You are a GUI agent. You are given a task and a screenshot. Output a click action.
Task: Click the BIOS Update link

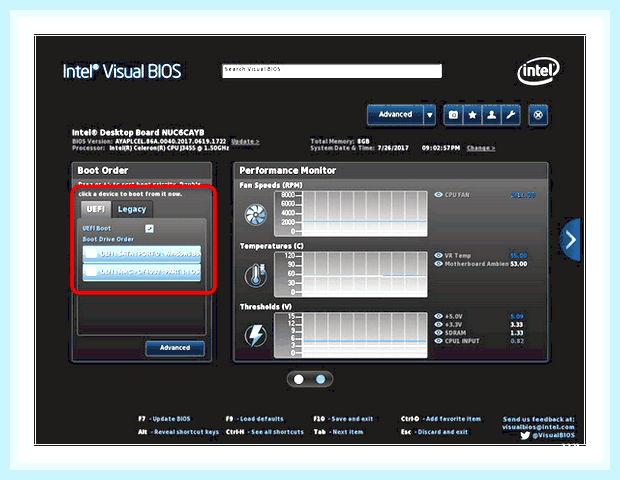pos(245,142)
